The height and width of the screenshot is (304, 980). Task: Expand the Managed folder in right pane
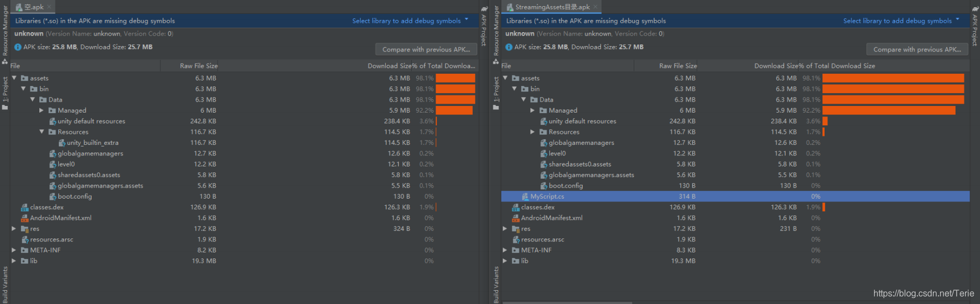tap(533, 110)
